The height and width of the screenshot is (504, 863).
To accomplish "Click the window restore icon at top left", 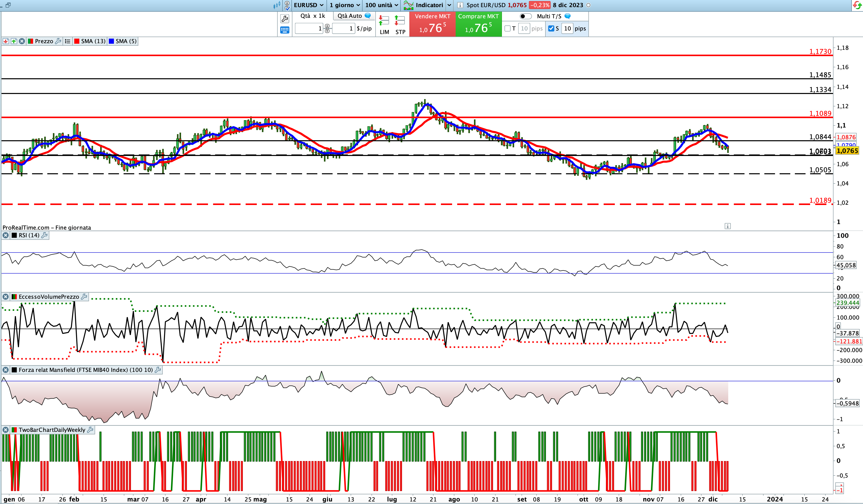I will pyautogui.click(x=8, y=5).
